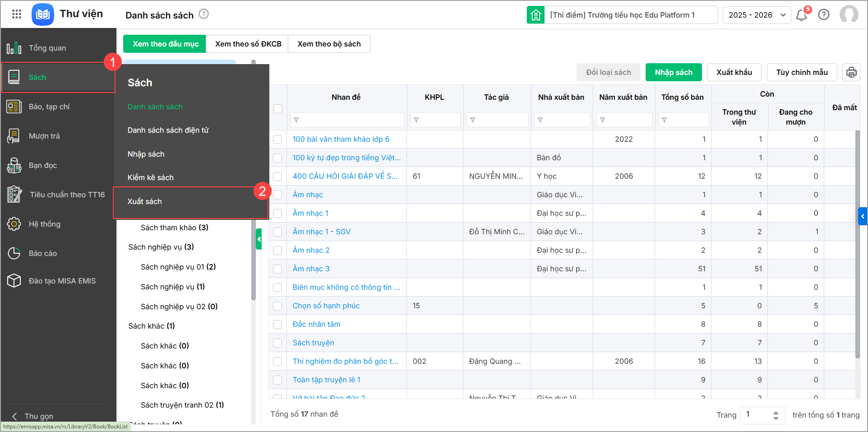Click the help icon beside Danh sách sách
The width and height of the screenshot is (868, 432).
point(204,14)
